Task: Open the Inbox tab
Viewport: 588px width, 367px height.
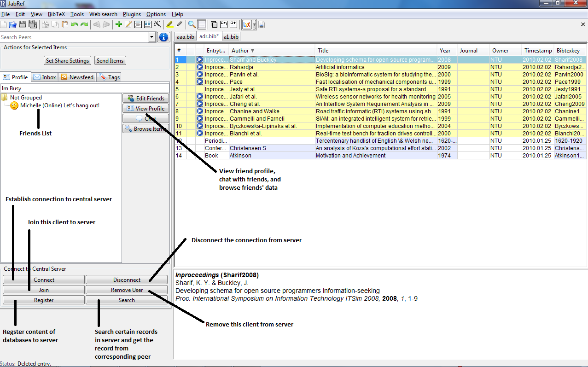Action: pos(45,77)
